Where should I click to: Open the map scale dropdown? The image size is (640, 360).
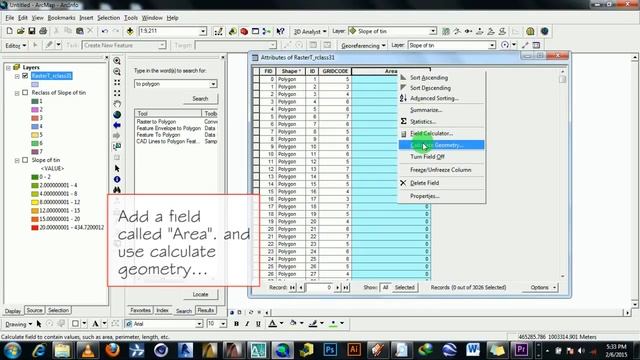(203, 31)
